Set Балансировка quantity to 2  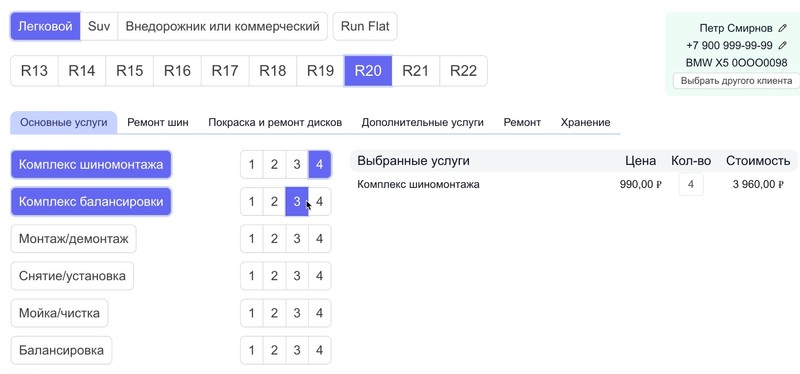tap(274, 351)
